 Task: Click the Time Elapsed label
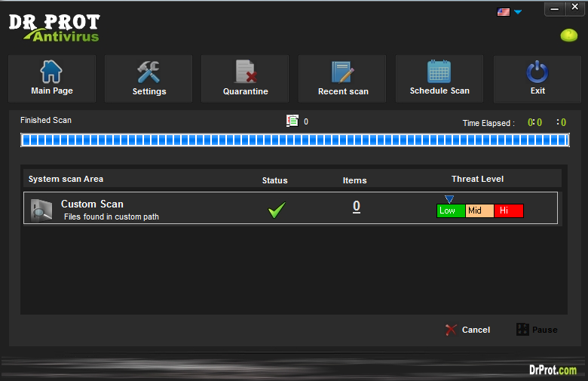click(488, 123)
